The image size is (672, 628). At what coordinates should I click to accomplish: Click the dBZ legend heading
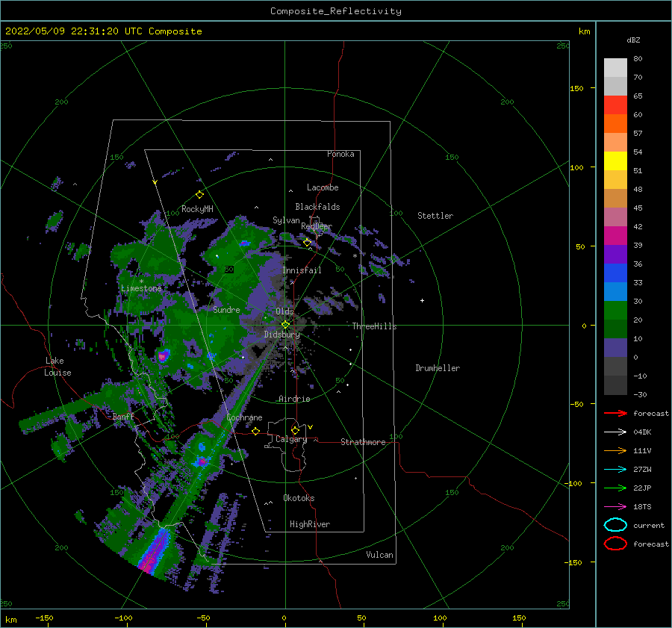(x=633, y=40)
